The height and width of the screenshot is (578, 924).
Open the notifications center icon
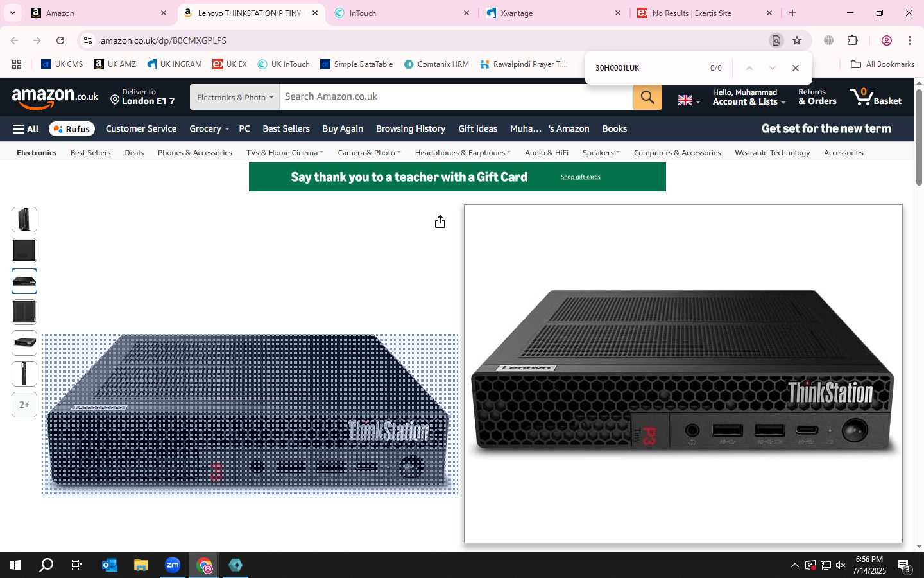[904, 566]
